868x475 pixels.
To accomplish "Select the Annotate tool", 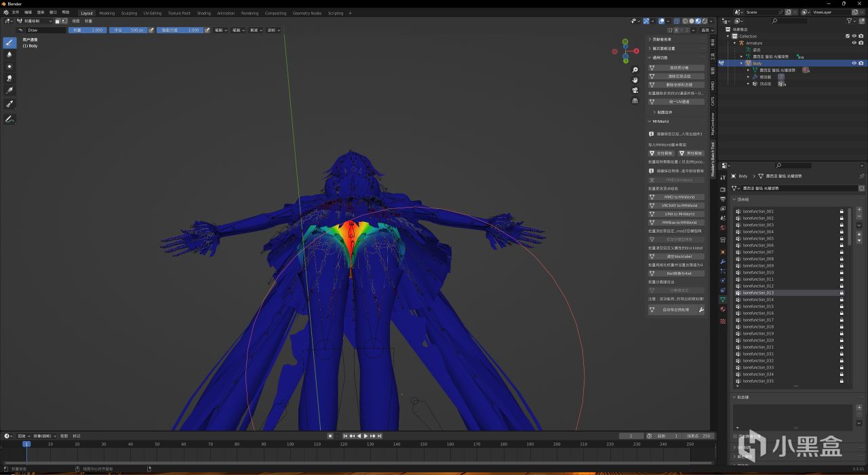I will 9,119.
